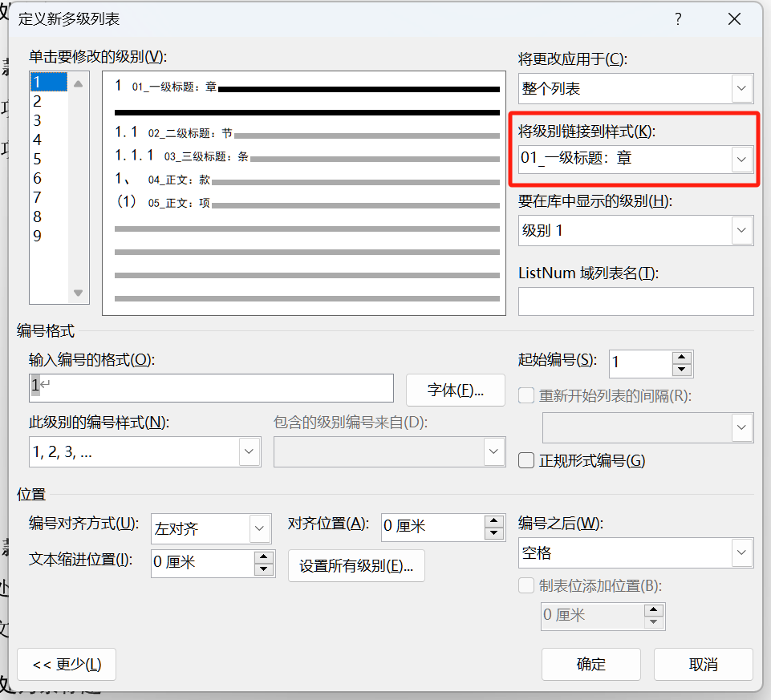This screenshot has width=771, height=700.
Task: Decrease 文本缩进位置 with down arrow
Action: (264, 569)
